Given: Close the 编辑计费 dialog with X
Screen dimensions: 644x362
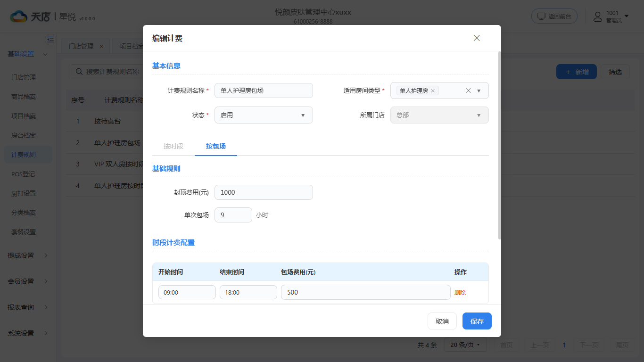Looking at the screenshot, I should [x=477, y=38].
